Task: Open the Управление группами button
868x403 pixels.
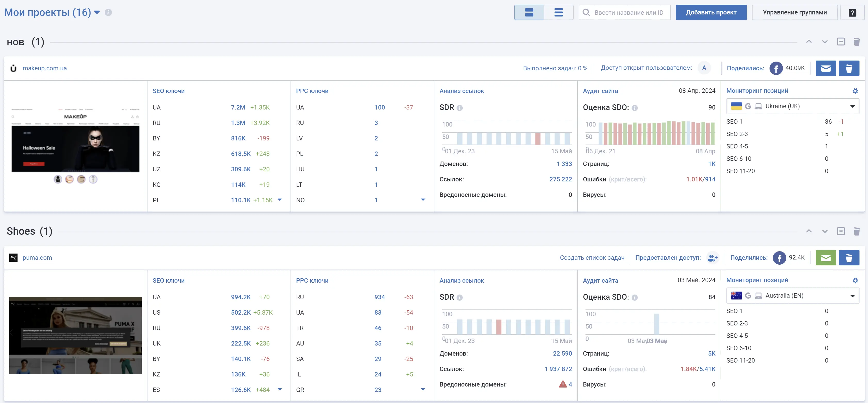Action: (794, 12)
